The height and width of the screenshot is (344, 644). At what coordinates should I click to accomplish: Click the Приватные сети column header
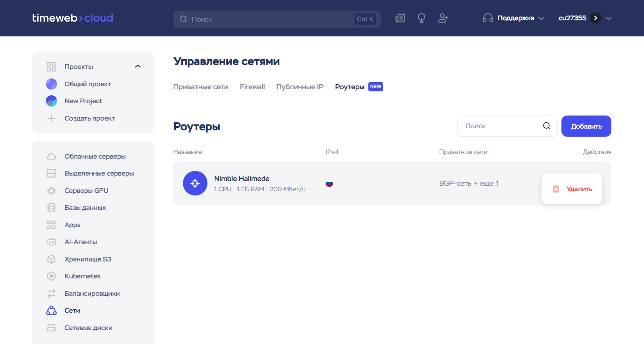[x=463, y=152]
